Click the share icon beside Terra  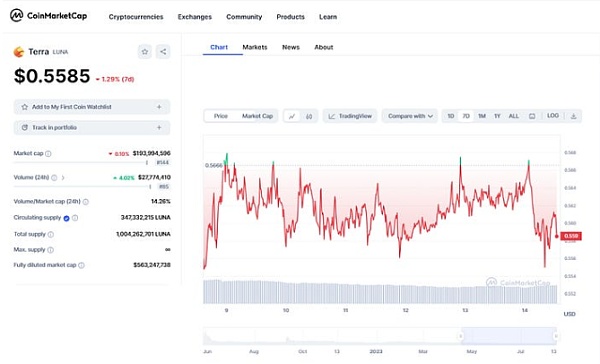coord(163,52)
